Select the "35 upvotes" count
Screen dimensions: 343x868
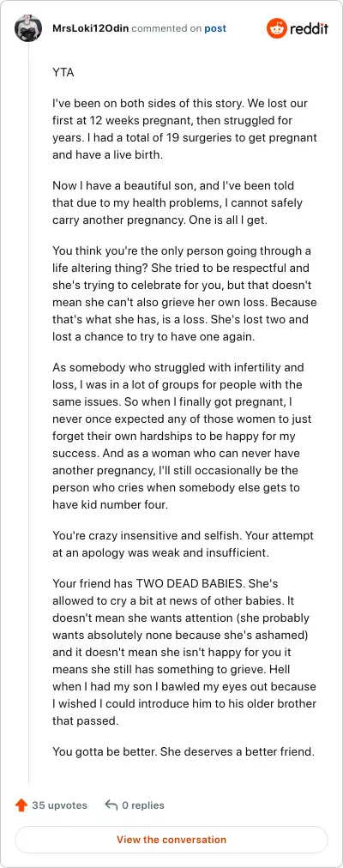point(60,805)
